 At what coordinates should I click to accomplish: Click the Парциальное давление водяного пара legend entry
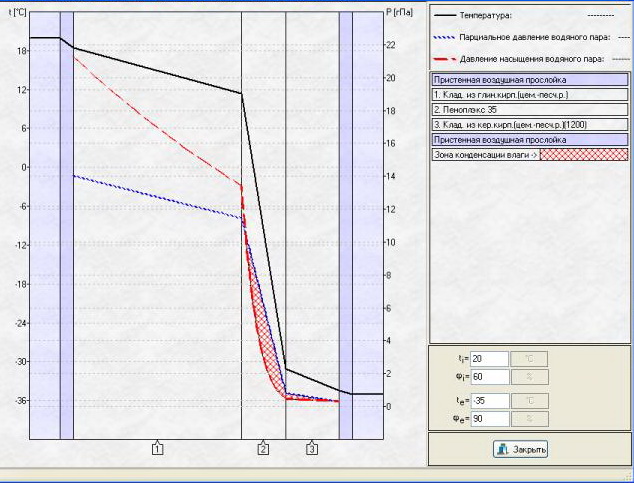535,37
